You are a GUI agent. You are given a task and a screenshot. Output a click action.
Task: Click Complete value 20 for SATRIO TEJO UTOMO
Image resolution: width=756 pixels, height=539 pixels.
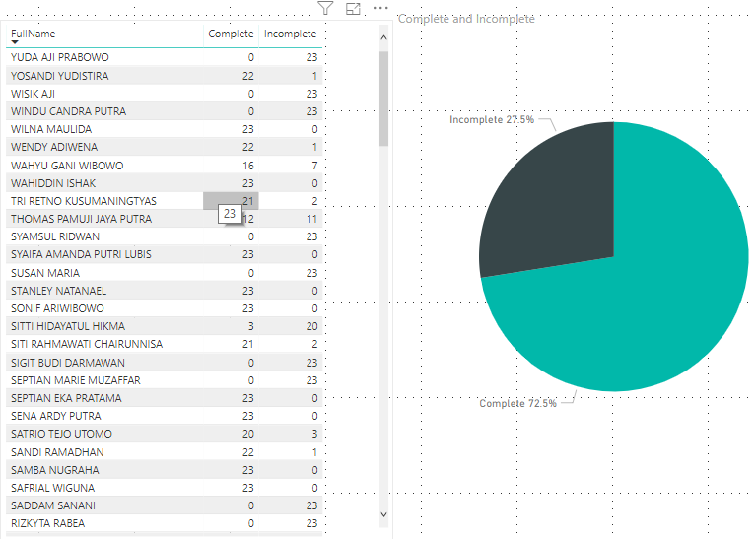248,434
